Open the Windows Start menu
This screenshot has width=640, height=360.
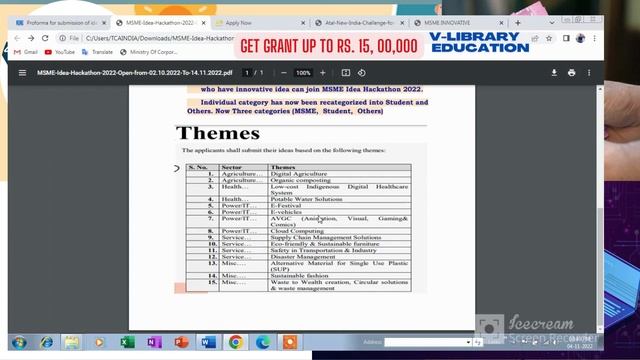pyautogui.click(x=19, y=342)
